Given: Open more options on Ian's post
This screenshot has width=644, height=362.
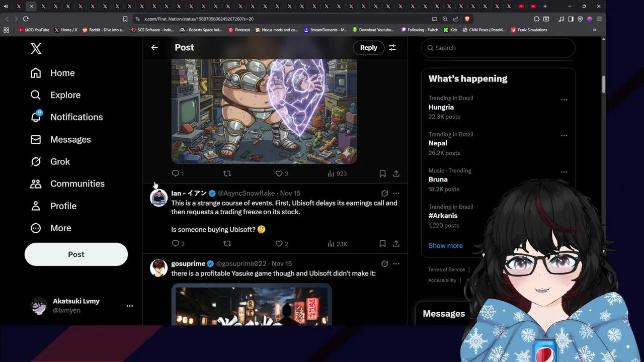Looking at the screenshot, I should (396, 193).
